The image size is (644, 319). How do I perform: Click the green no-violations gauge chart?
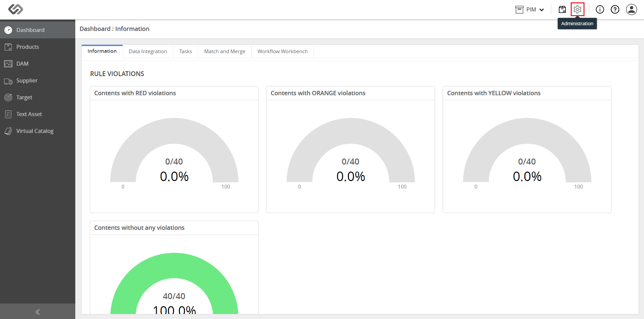(174, 283)
